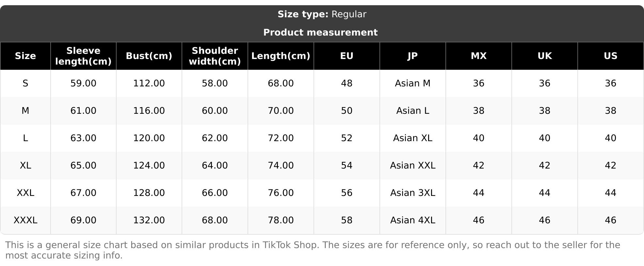
Task: Click the UK column header
Action: pyautogui.click(x=544, y=56)
